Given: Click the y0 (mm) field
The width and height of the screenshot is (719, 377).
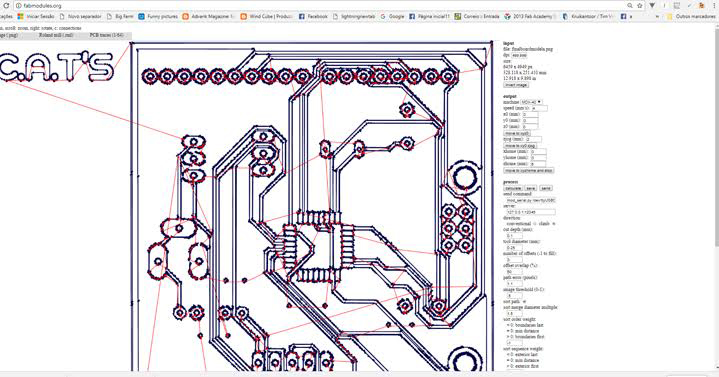Looking at the screenshot, I should [530, 120].
